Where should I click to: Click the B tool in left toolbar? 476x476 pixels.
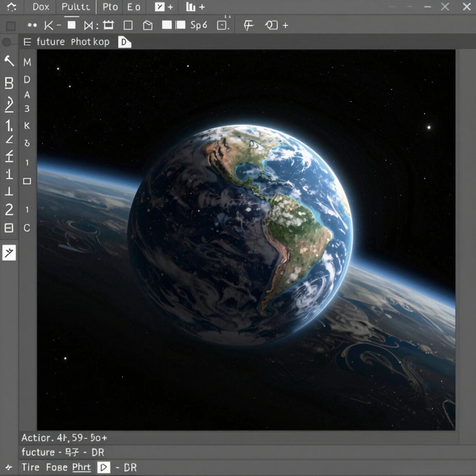click(9, 83)
